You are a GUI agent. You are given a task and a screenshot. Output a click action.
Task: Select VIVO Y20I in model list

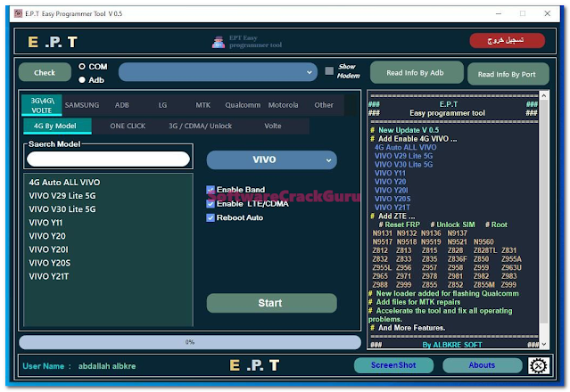click(48, 249)
